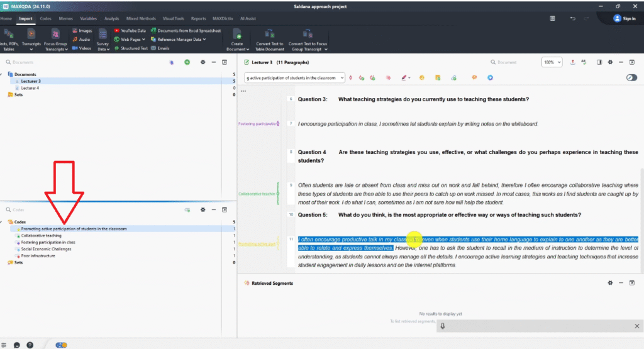Click the new code icon in Codes panel
644x349 pixels.
point(187,210)
